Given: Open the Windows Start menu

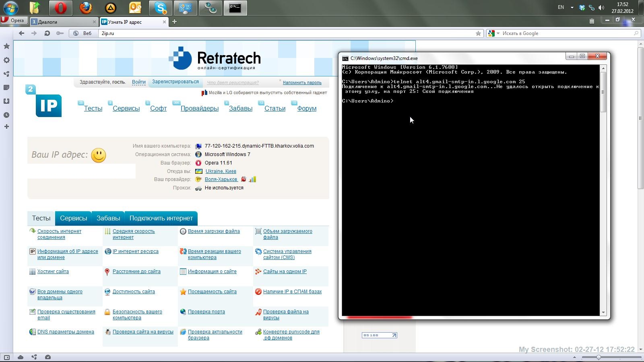Looking at the screenshot, I should [x=11, y=8].
